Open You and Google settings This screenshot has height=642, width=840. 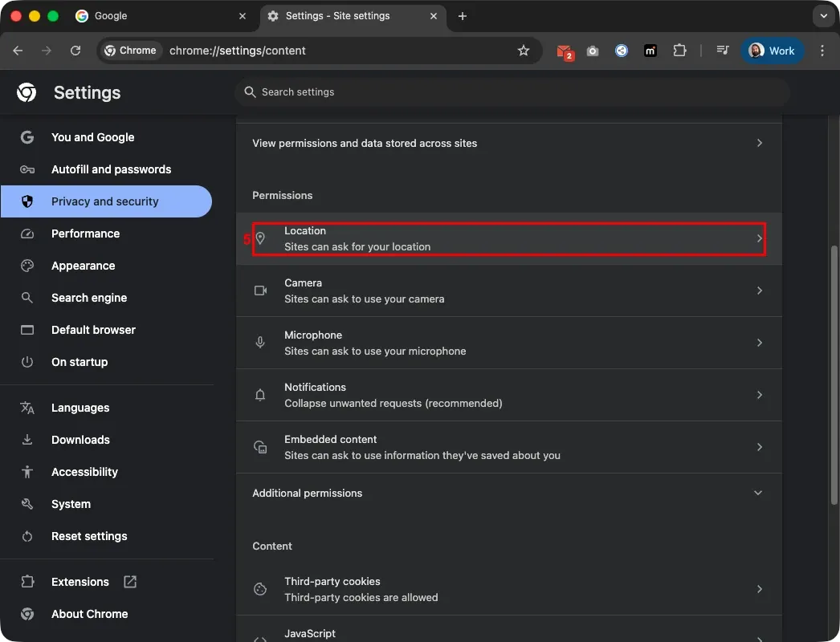[106, 137]
